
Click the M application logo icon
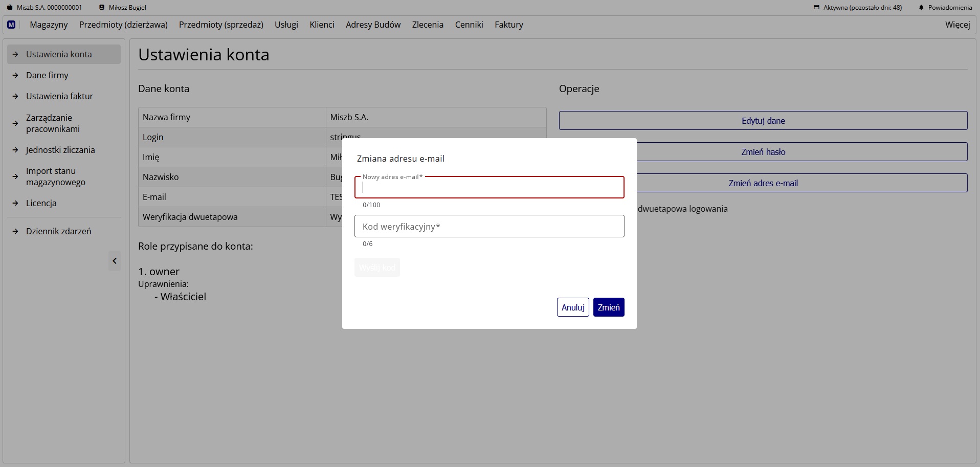[11, 25]
